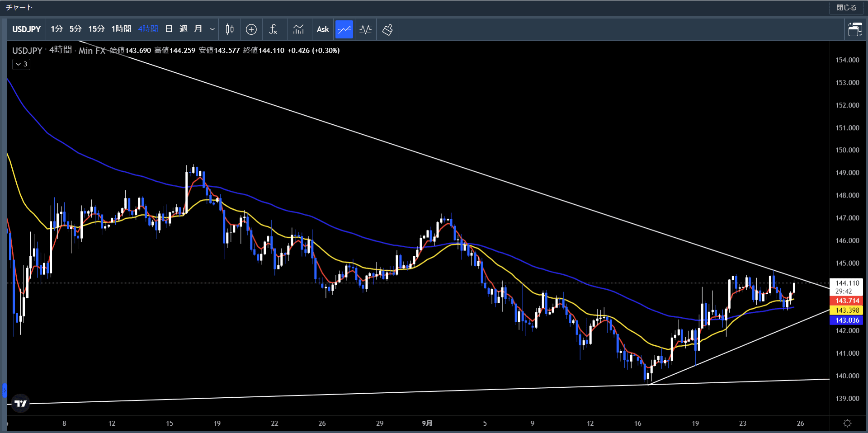Click the current price label 144.110

(x=847, y=283)
